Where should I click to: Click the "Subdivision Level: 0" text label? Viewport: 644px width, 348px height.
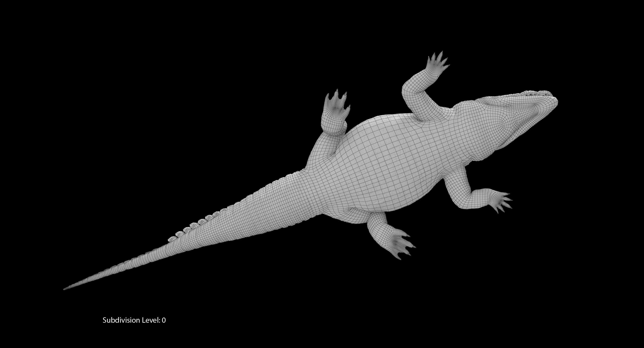point(134,320)
